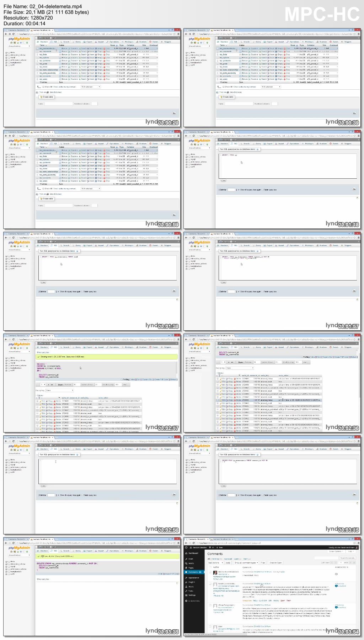In the 00:00:39 frame, switch to the Export tab
This screenshot has width=364, height=640.
pos(268,42)
